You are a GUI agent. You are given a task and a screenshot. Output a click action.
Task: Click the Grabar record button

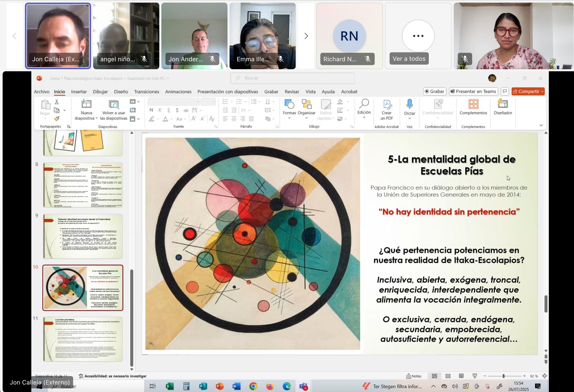point(435,91)
